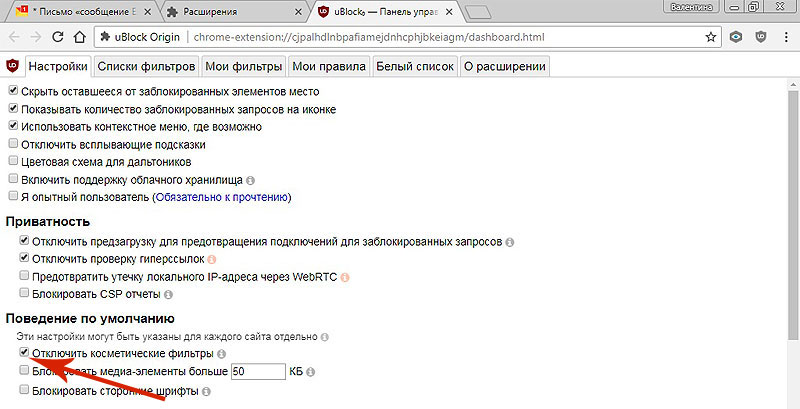
Task: Check Я опытный пользователь checkbox
Action: pos(13,196)
